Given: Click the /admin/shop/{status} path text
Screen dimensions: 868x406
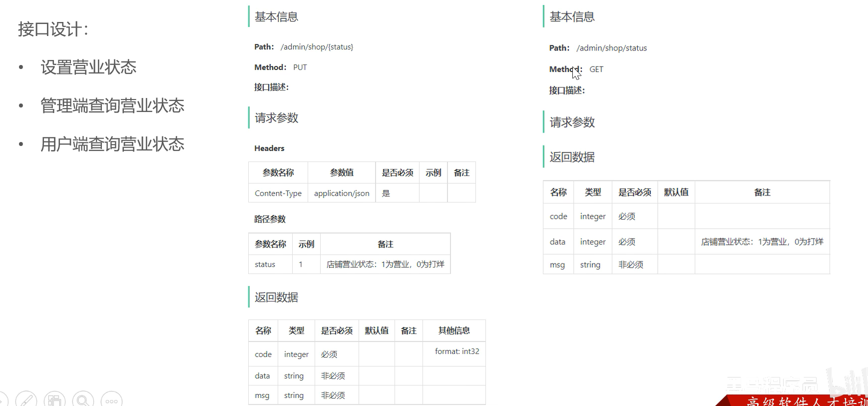Looking at the screenshot, I should (317, 47).
